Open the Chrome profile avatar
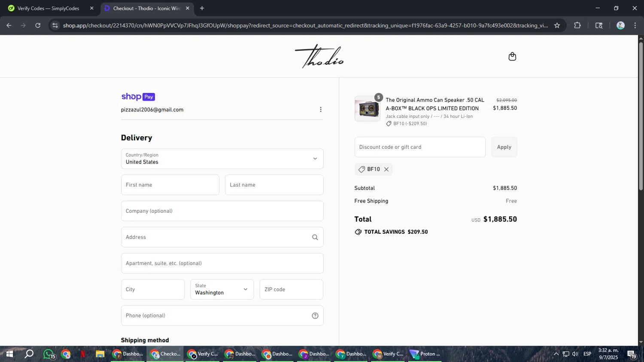 click(x=620, y=25)
